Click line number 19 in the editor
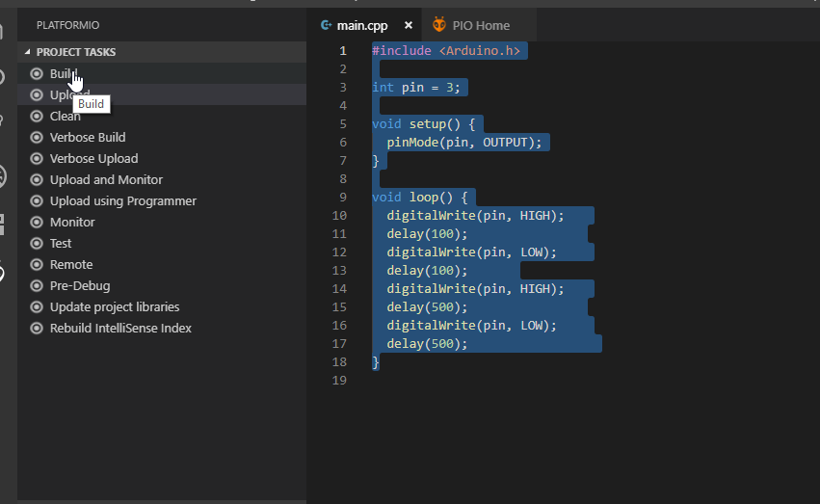Viewport: 820px width, 504px height. [x=340, y=381]
